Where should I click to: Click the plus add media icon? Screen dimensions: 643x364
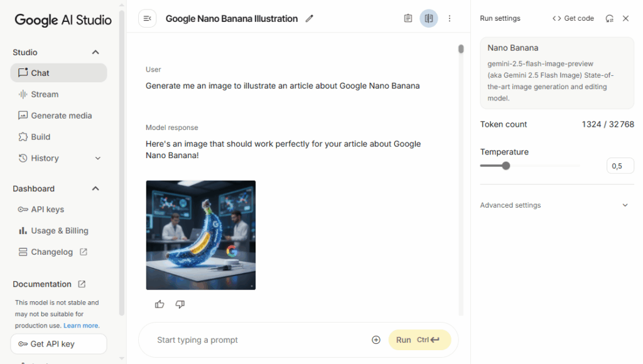pyautogui.click(x=376, y=340)
